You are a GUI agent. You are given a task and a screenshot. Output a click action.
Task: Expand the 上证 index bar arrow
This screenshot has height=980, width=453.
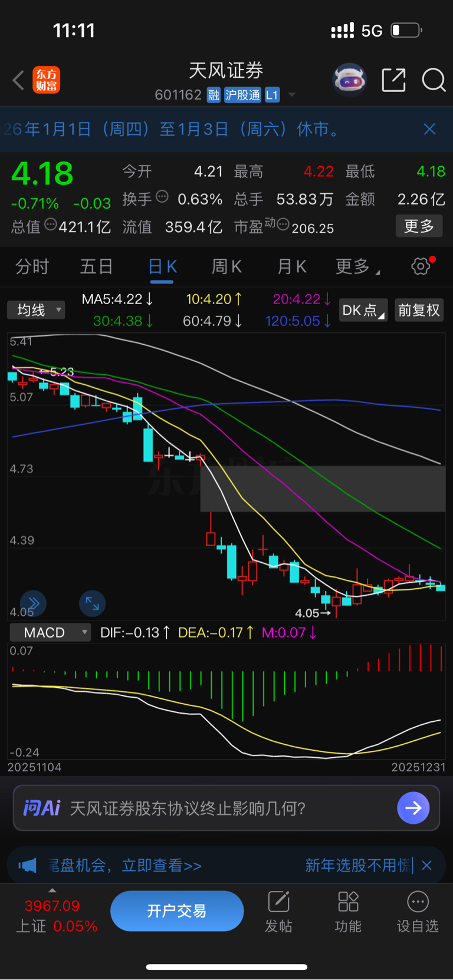click(52, 890)
